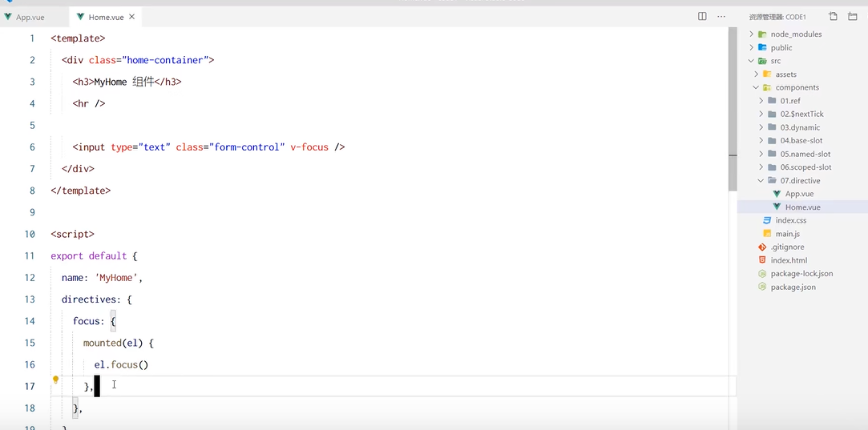Screen dimensions: 868x430
Task: Click the el.focus() call on line 16
Action: point(121,364)
